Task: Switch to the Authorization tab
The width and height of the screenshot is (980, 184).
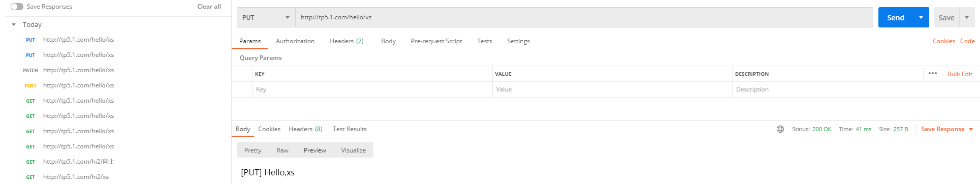Action: tap(295, 41)
